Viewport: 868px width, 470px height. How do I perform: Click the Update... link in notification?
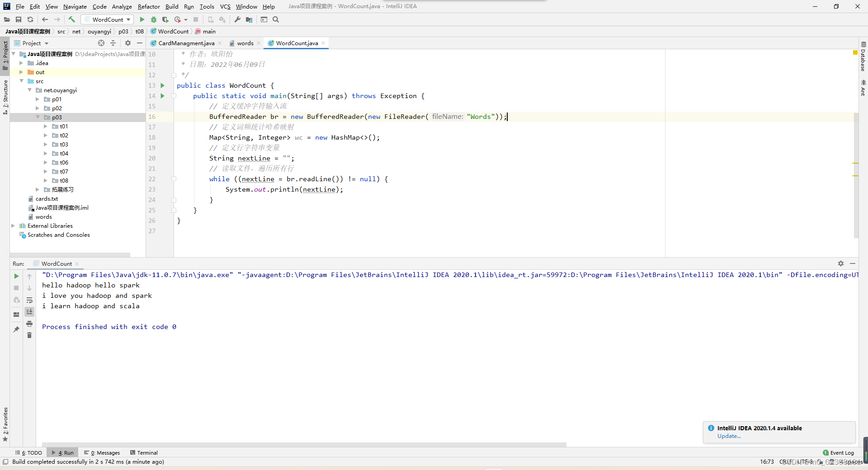(729, 436)
